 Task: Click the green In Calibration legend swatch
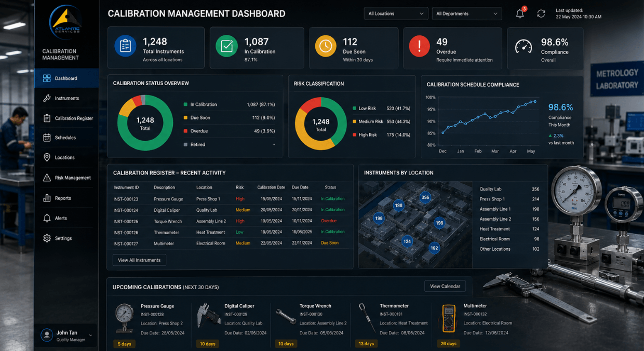pyautogui.click(x=185, y=104)
